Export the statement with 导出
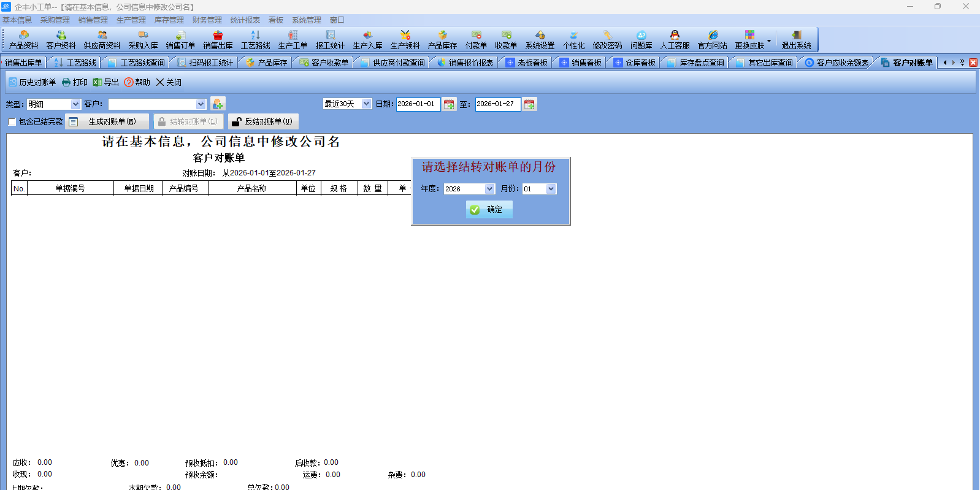 point(105,82)
